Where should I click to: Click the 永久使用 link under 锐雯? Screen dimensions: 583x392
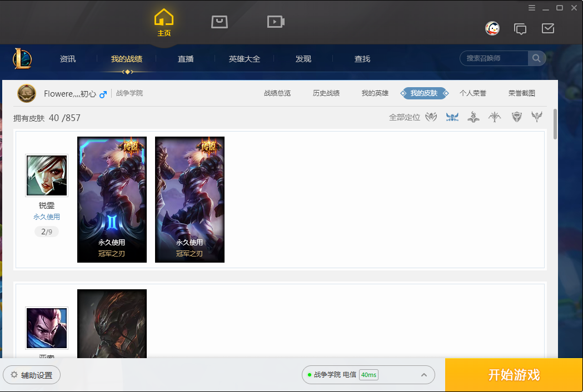47,217
